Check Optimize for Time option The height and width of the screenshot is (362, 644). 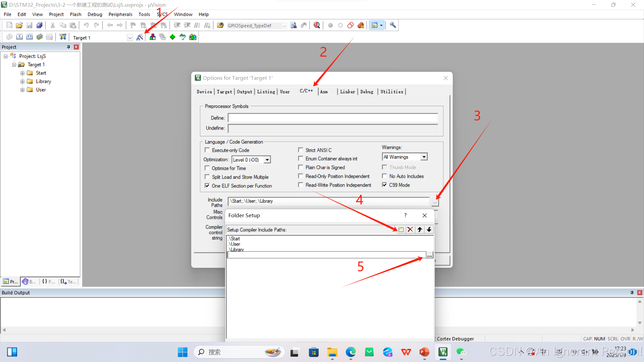(x=207, y=168)
